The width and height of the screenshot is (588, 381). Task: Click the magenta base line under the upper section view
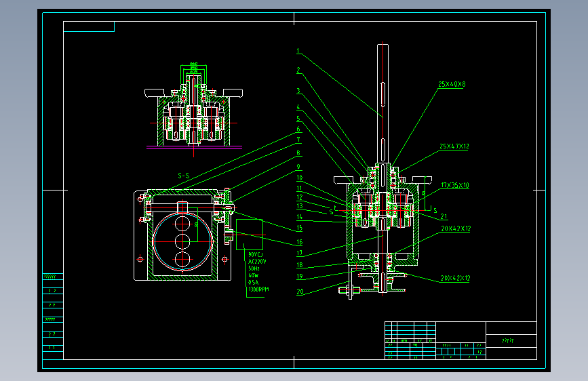coord(194,146)
